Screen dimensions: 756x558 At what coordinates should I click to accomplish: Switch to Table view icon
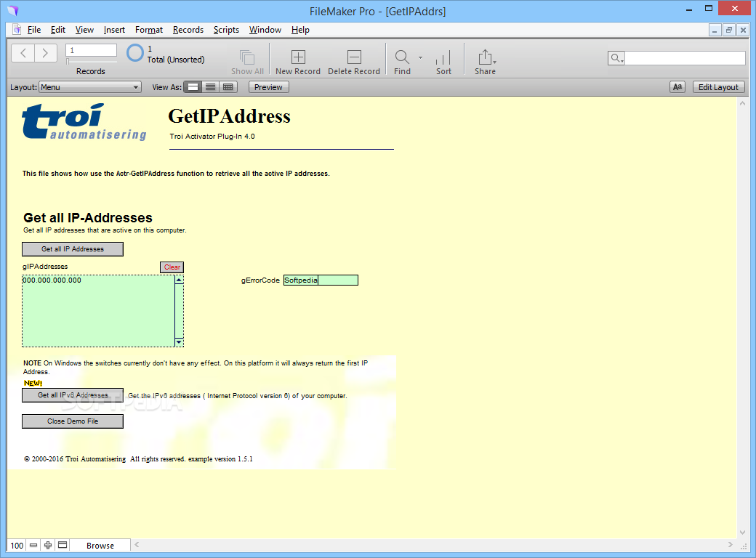[228, 87]
